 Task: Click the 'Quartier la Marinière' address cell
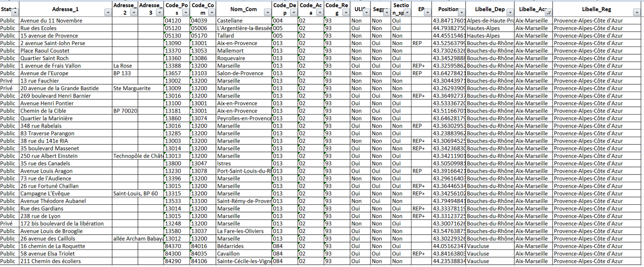pos(66,118)
